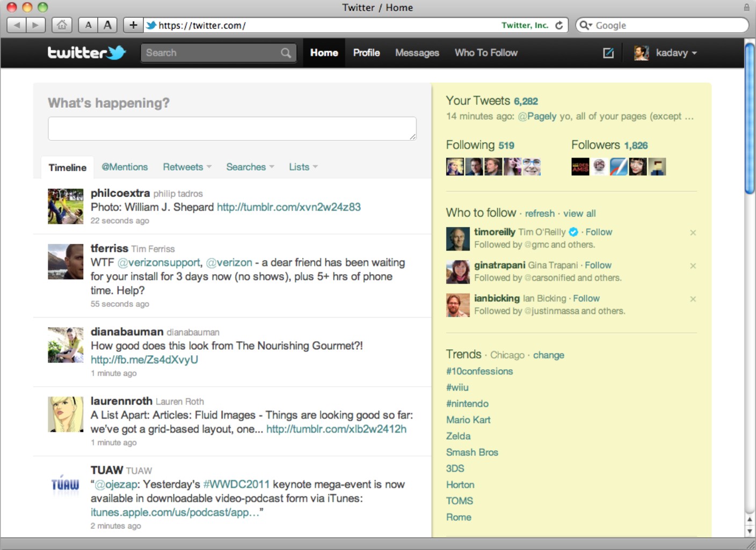Open the Home tab in navigation
The height and width of the screenshot is (550, 756).
pos(324,53)
